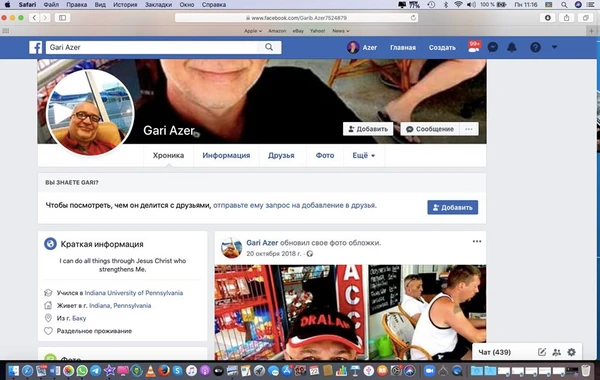Open the История menu in menu bar
The image size is (600, 380).
(125, 5)
